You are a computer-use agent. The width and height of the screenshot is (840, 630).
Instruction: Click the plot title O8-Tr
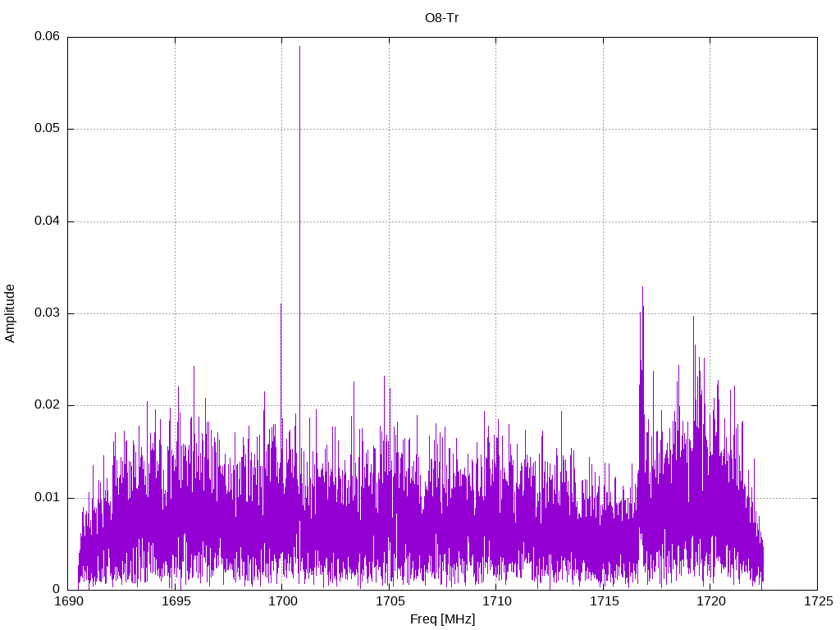coord(441,17)
